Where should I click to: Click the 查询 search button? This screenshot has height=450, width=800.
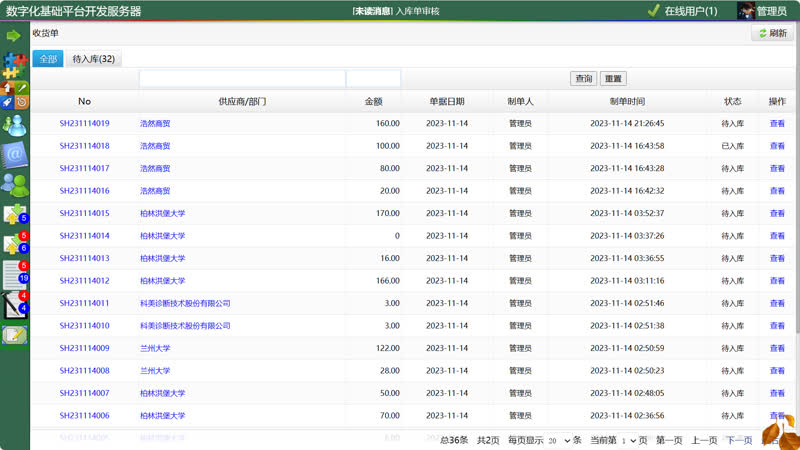click(583, 79)
